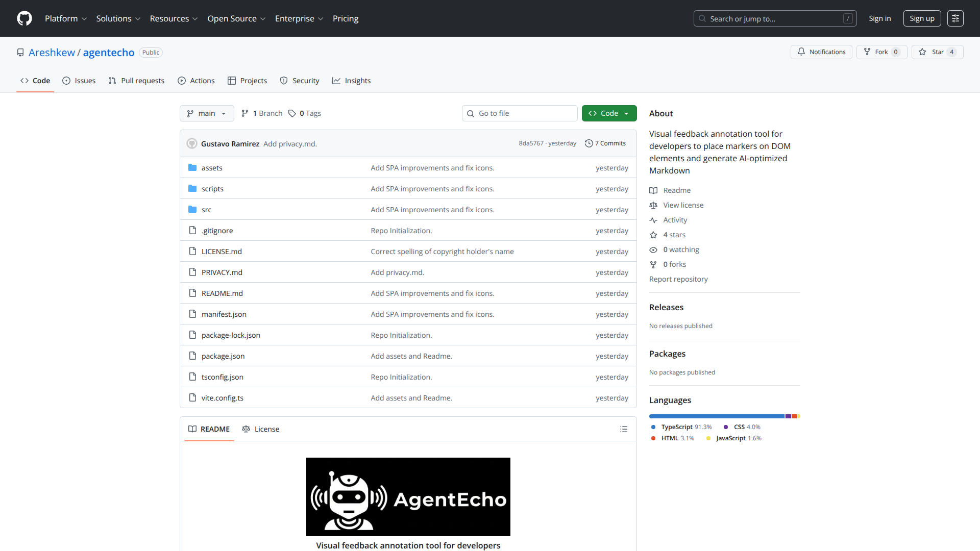Open the main branch selector

[207, 113]
